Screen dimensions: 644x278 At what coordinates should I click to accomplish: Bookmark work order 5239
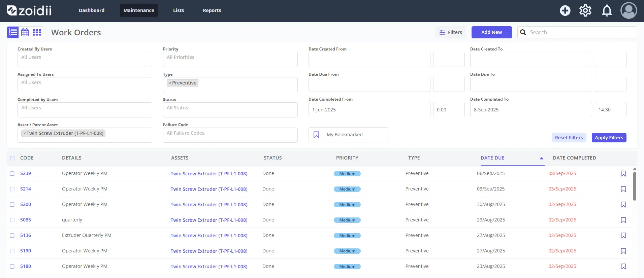[x=623, y=174]
